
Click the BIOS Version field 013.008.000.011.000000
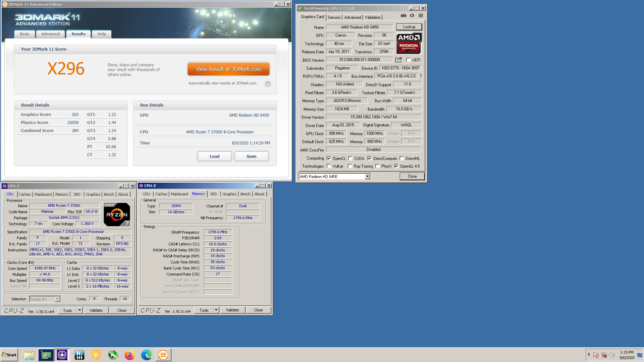(x=360, y=60)
